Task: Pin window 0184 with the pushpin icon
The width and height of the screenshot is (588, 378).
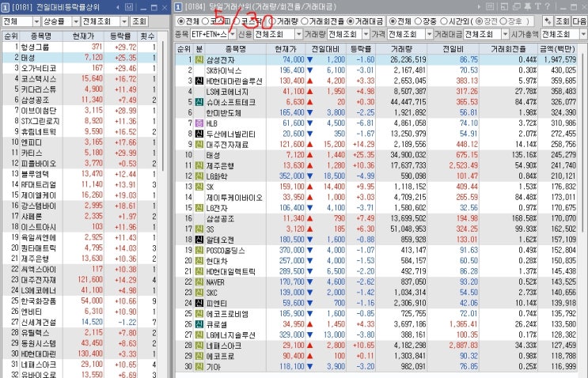Action: [528, 7]
